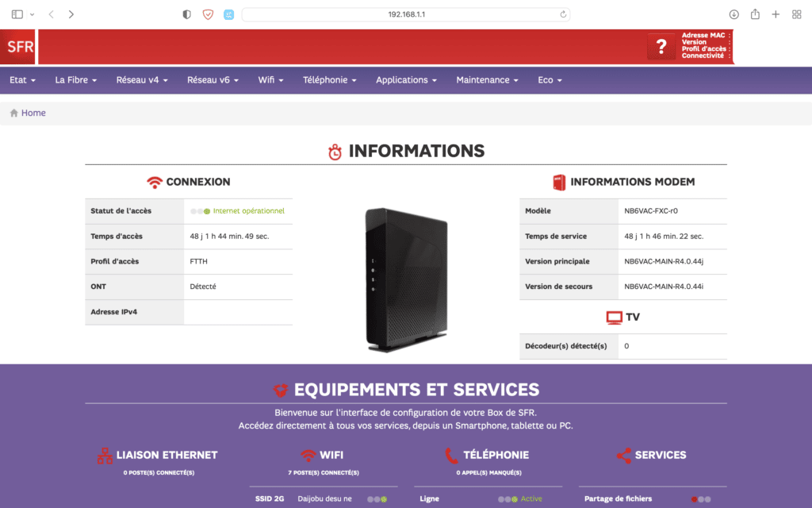Click the 0 APPEL(S) MANQUÉ(S) text
This screenshot has height=508, width=812.
pyautogui.click(x=488, y=473)
